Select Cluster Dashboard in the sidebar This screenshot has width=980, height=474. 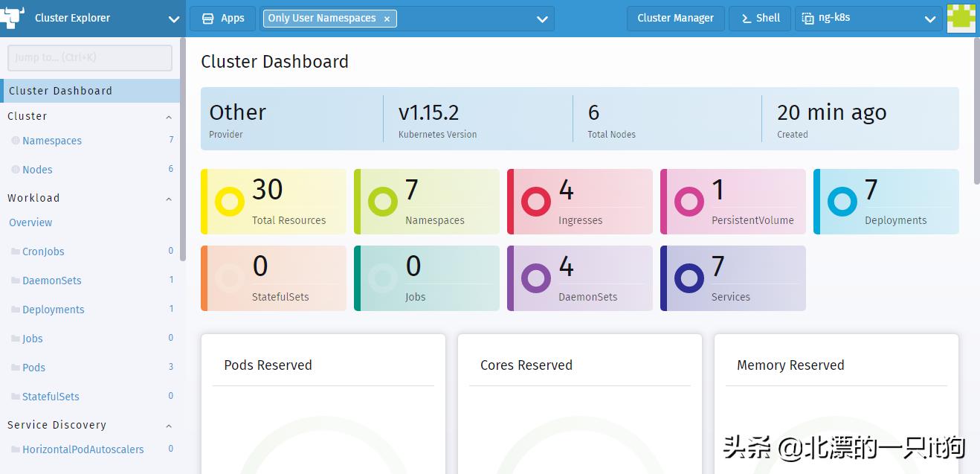tap(60, 91)
